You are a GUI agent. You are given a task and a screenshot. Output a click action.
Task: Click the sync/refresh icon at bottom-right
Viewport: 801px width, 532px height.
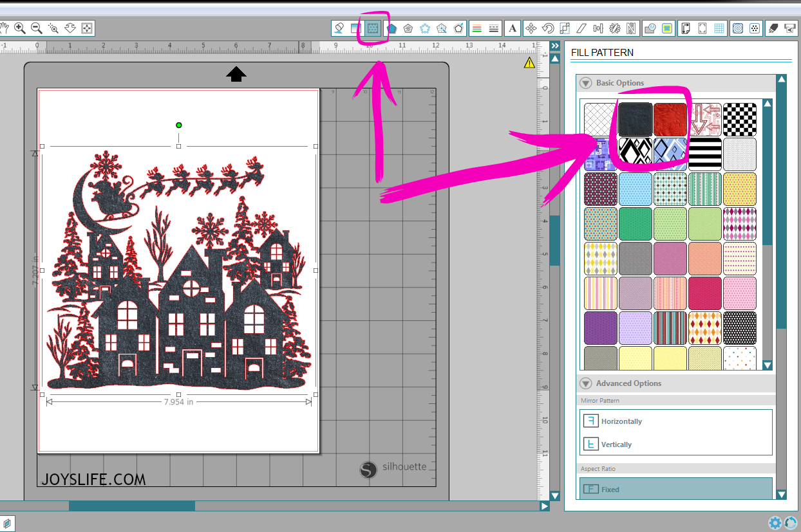point(792,522)
